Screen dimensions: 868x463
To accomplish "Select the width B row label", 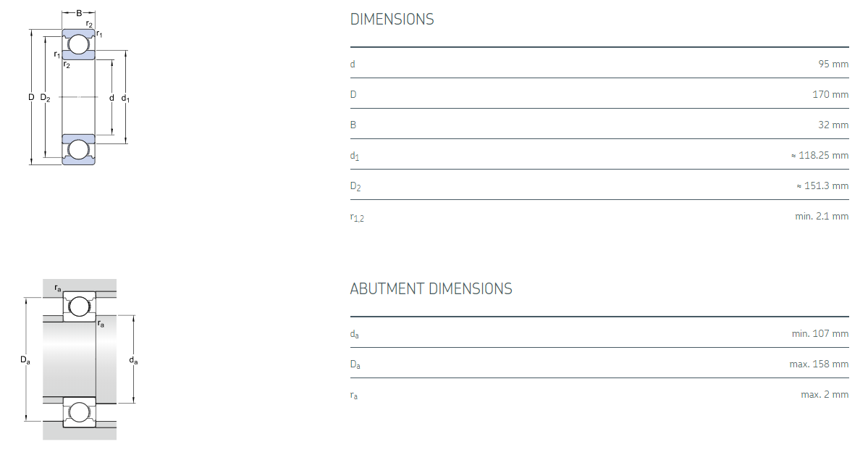I will 353,125.
